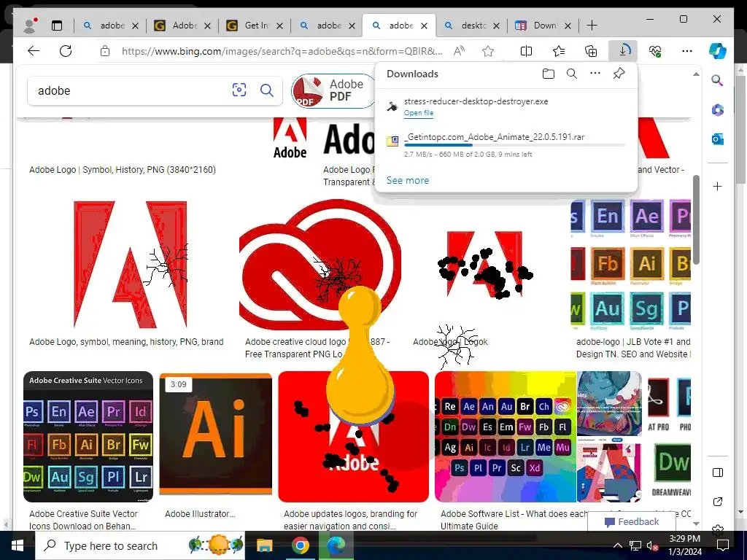Open more options in Downloads panel
The height and width of the screenshot is (560, 747).
tap(595, 74)
